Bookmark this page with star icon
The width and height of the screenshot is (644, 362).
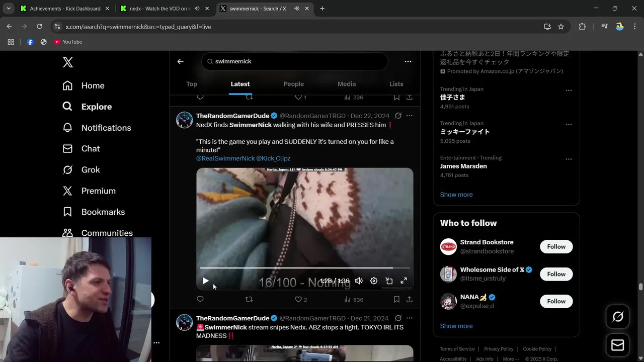[561, 27]
